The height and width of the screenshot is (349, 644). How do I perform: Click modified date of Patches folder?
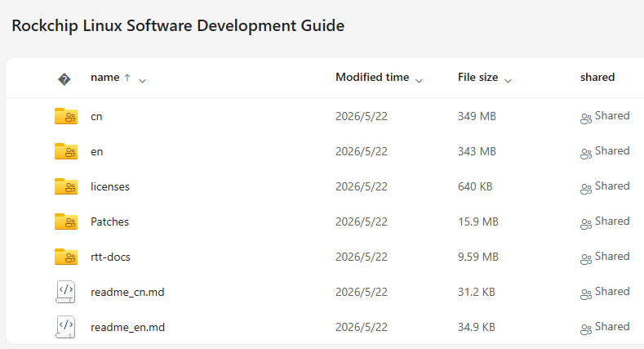pyautogui.click(x=362, y=222)
